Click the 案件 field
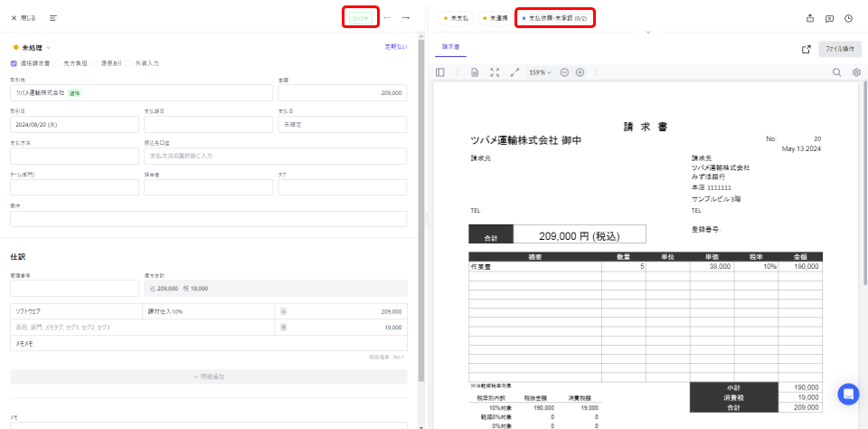 pyautogui.click(x=208, y=219)
